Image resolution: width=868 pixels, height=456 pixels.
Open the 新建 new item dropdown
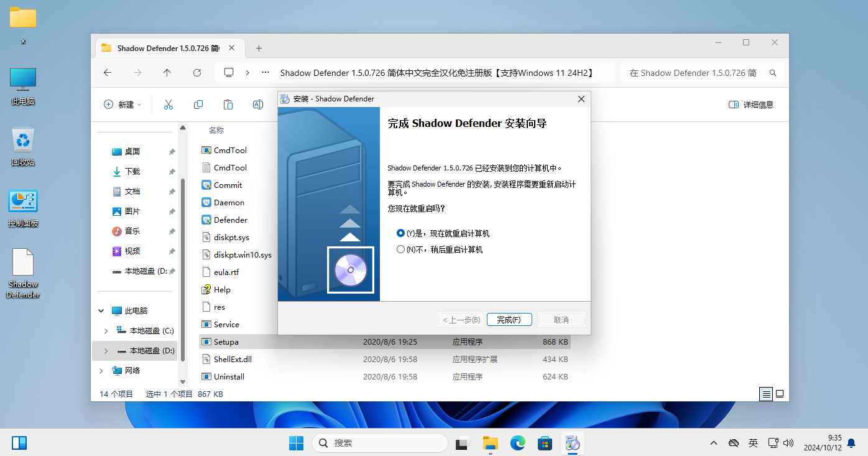click(122, 105)
